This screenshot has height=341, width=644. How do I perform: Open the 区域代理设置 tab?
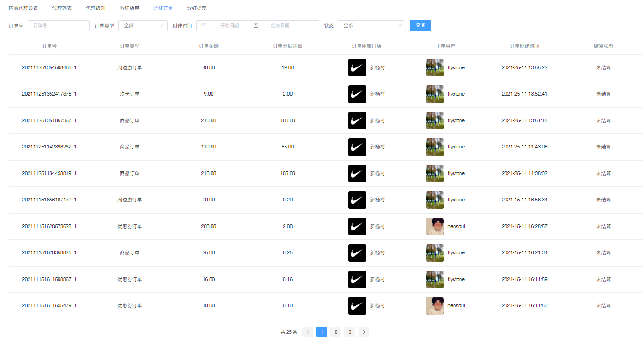click(23, 8)
